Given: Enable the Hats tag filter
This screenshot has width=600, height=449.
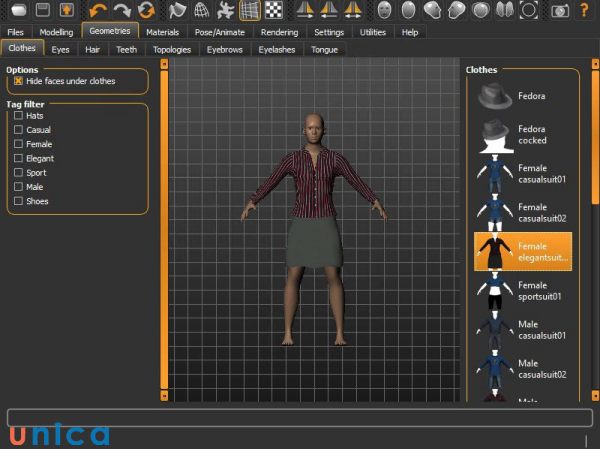Looking at the screenshot, I should coord(19,116).
